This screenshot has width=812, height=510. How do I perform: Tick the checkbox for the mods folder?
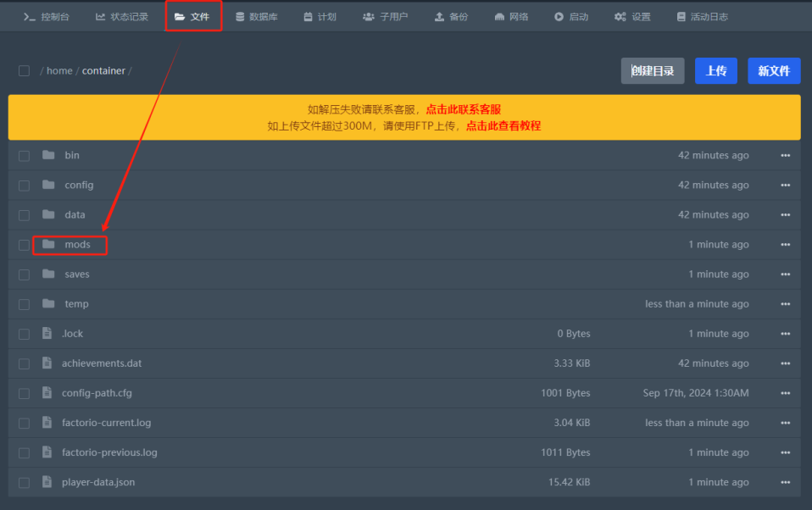click(x=24, y=245)
